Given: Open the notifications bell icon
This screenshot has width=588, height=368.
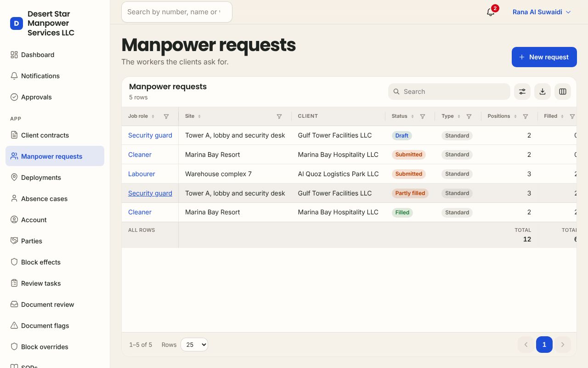Looking at the screenshot, I should click(491, 12).
